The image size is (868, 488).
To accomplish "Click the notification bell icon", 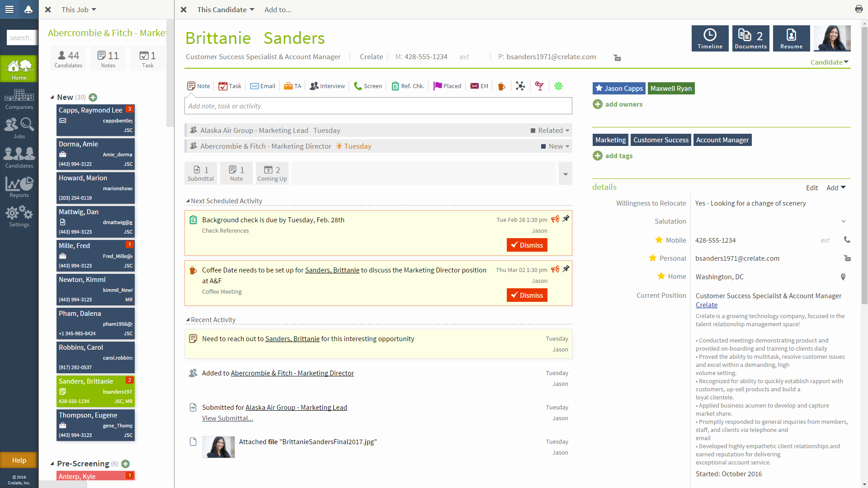I will 28,9.
